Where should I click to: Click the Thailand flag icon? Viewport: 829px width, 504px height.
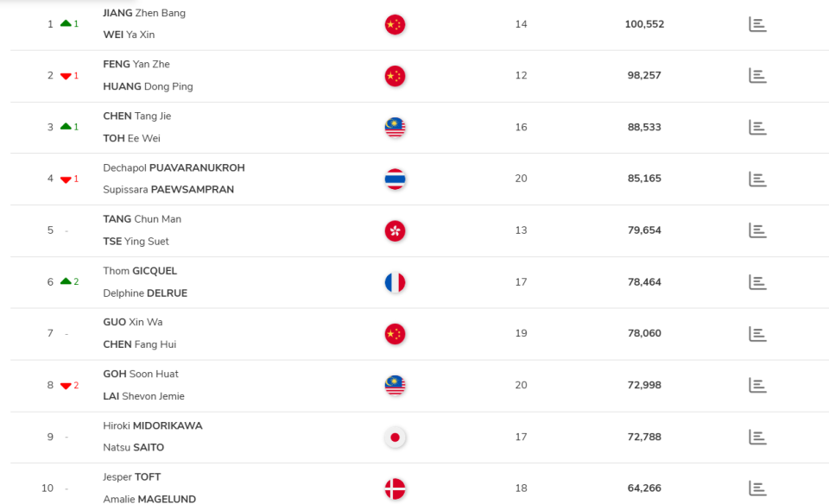point(395,180)
